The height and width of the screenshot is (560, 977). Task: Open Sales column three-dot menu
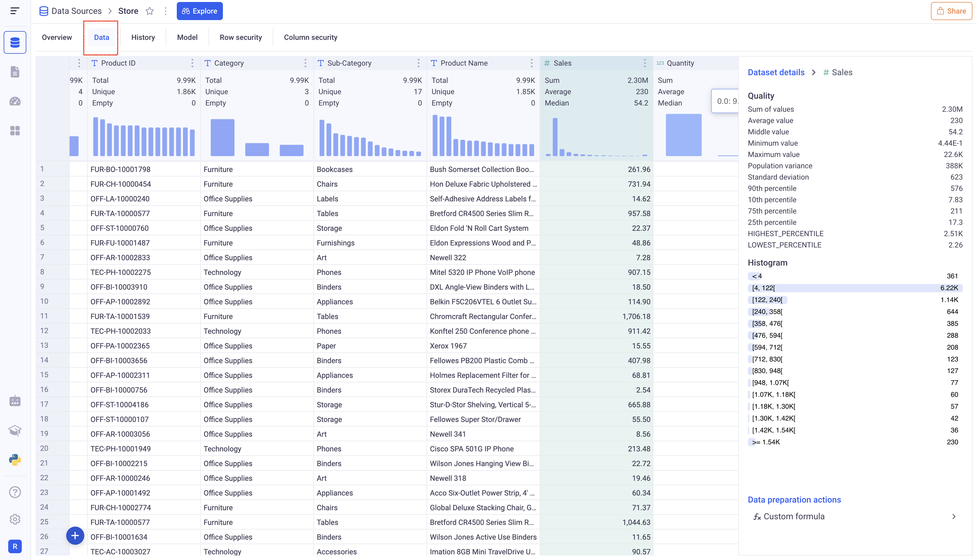tap(645, 63)
